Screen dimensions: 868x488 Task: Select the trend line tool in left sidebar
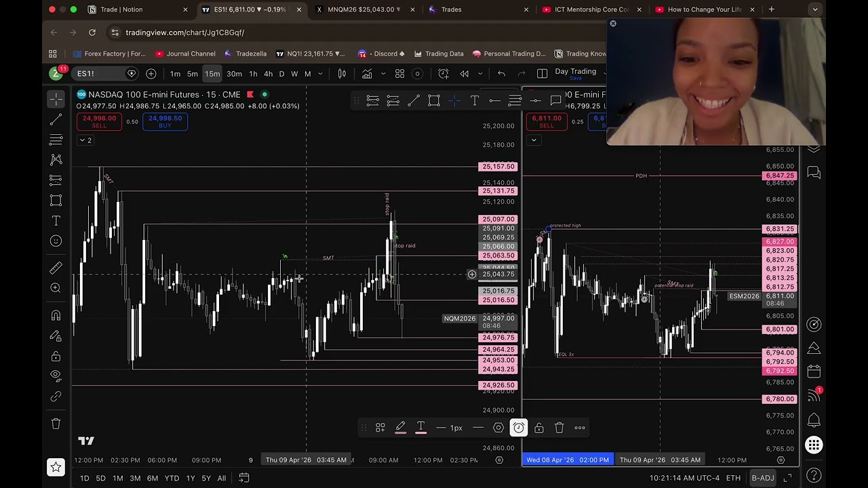coord(56,119)
